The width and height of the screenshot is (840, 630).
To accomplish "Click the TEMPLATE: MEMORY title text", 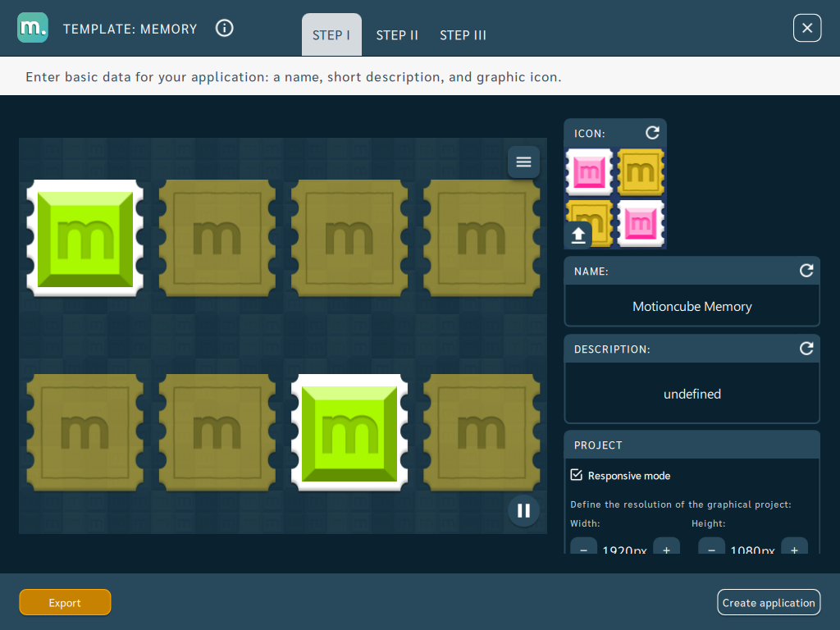I will tap(130, 29).
